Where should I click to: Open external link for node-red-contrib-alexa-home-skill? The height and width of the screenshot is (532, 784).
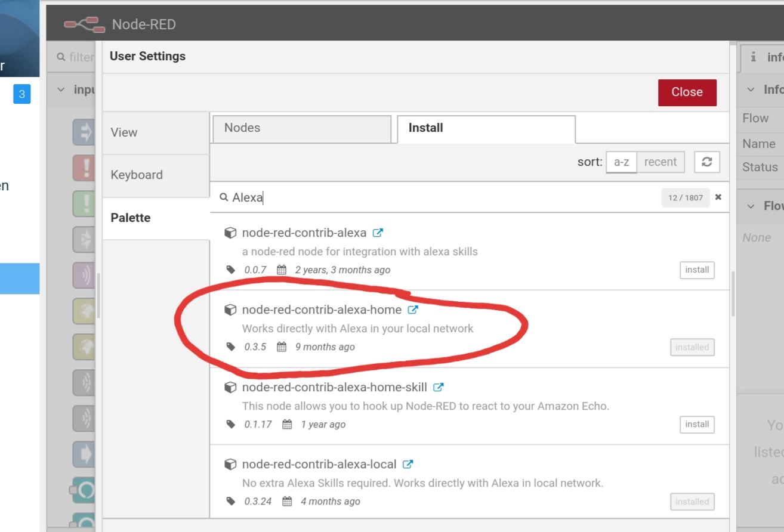tap(439, 387)
